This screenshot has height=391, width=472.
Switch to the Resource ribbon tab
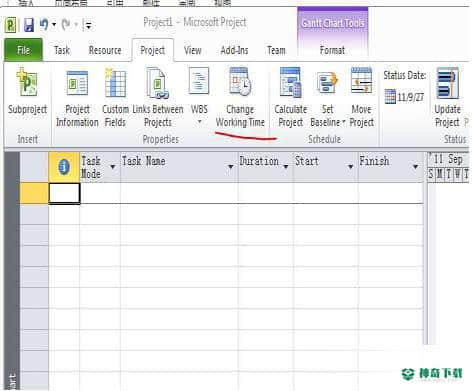click(105, 50)
